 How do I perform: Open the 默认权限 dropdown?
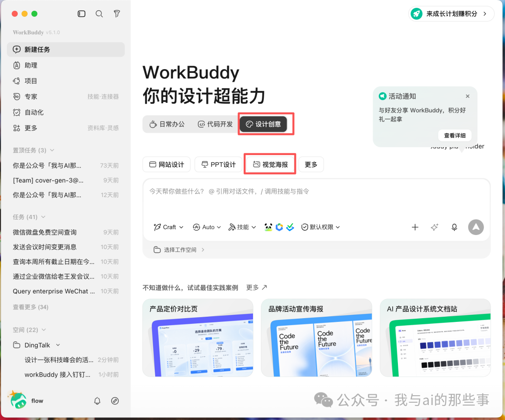pyautogui.click(x=320, y=227)
